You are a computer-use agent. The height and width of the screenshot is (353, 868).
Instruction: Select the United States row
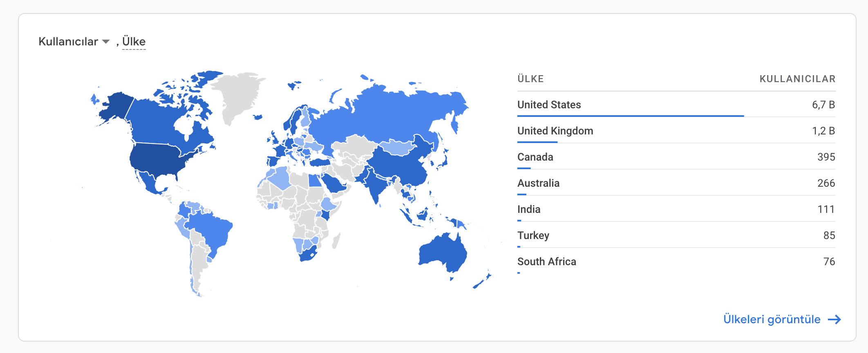tap(676, 105)
